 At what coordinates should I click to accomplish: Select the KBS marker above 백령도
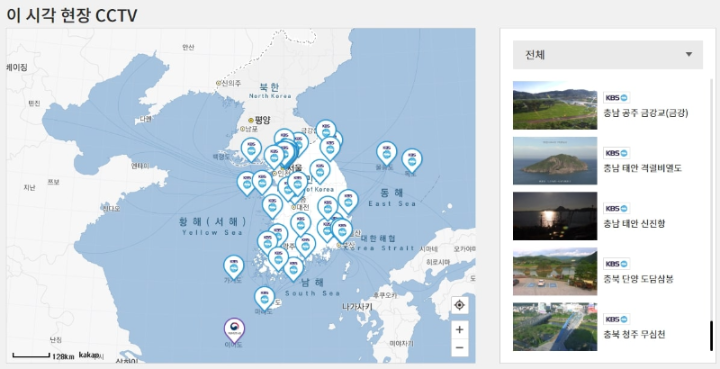[x=251, y=150]
